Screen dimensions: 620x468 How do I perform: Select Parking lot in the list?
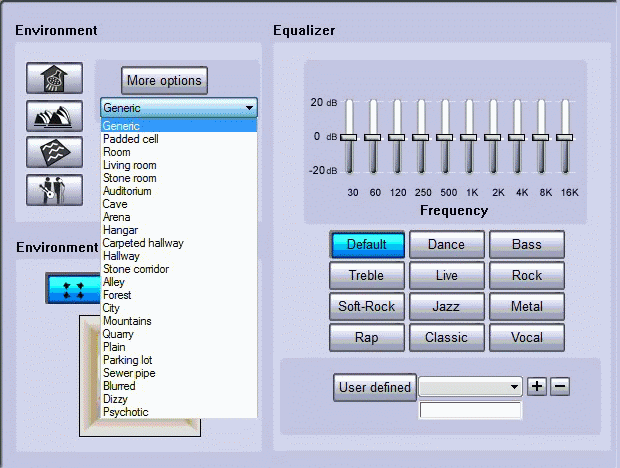[179, 360]
